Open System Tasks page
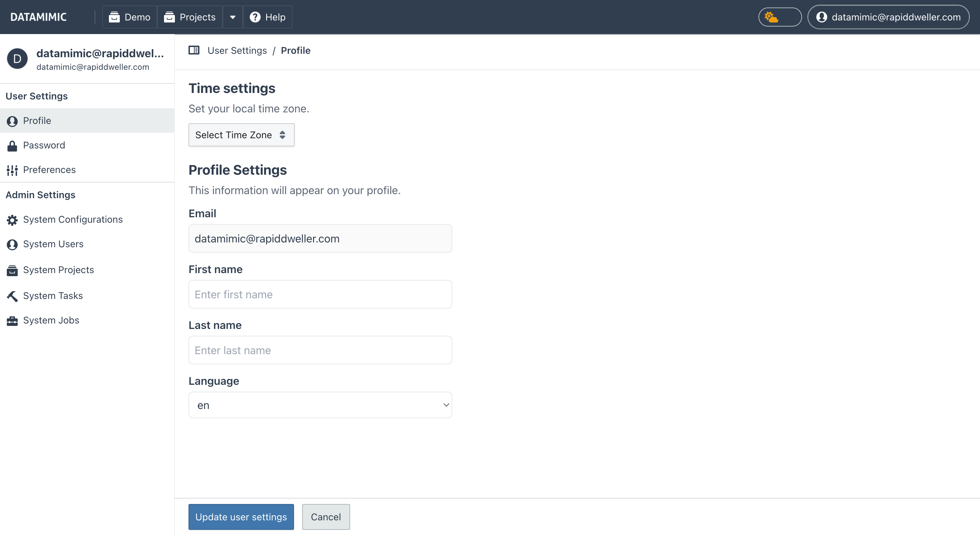The width and height of the screenshot is (980, 537). (x=87, y=296)
